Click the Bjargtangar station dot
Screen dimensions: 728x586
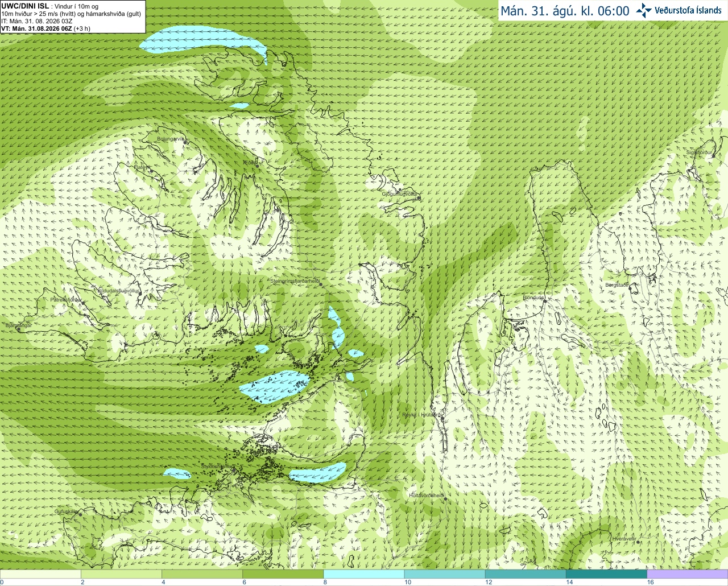click(19, 329)
